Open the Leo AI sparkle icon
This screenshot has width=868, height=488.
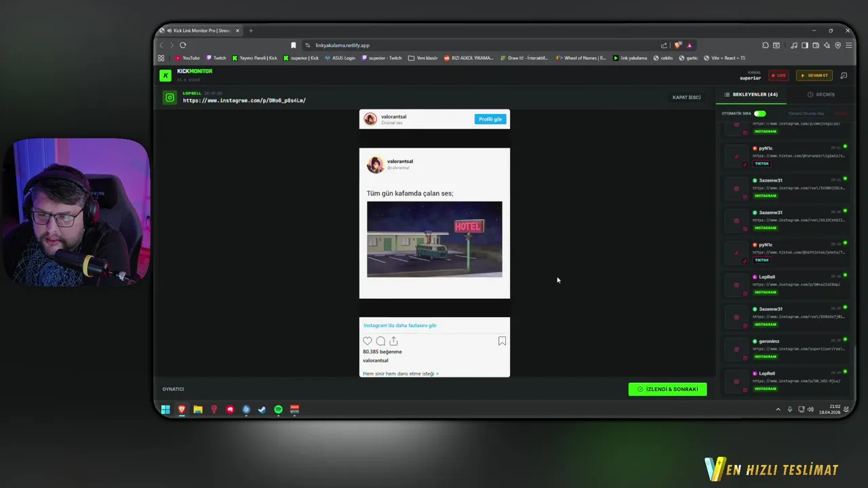tap(827, 45)
